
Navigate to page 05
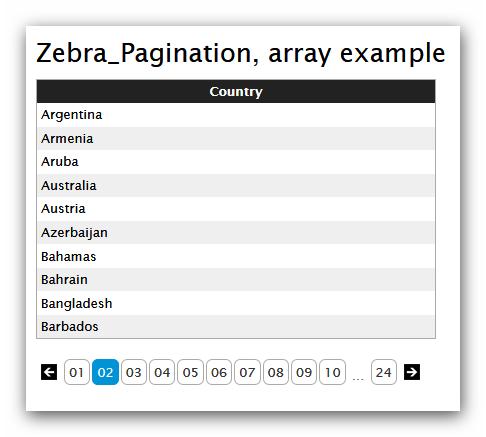pyautogui.click(x=190, y=372)
